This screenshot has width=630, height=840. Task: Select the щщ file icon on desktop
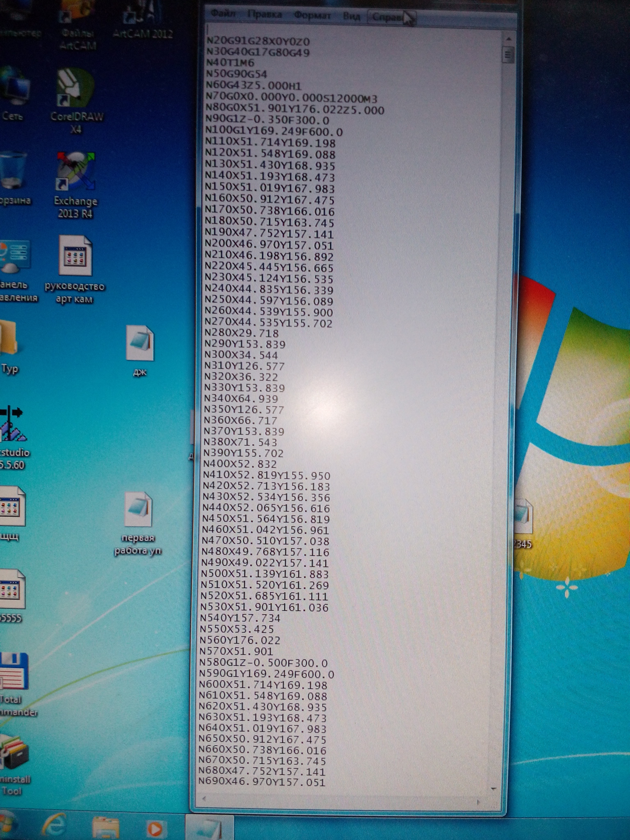(11, 514)
